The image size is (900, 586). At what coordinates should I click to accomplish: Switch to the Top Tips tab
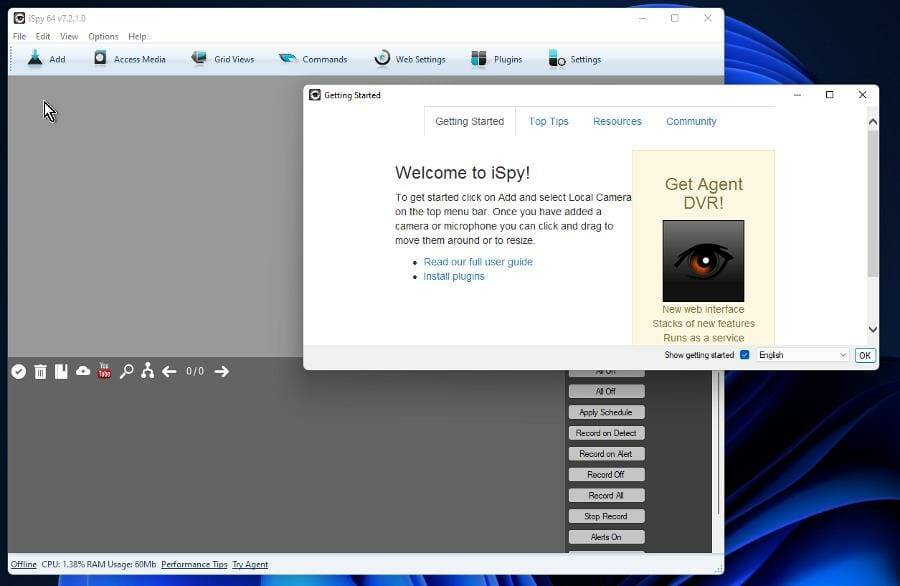point(548,121)
